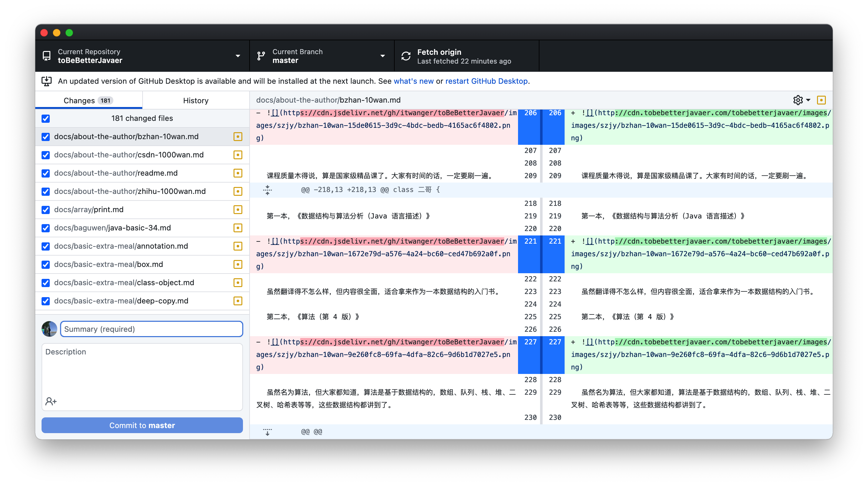868x486 pixels.
Task: Switch to the History tab
Action: 196,100
